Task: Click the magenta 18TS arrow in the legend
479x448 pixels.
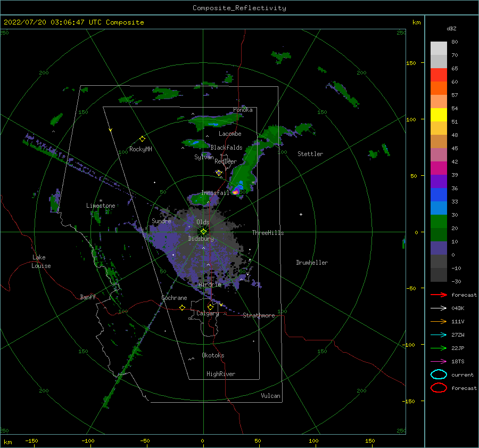Action: (x=439, y=362)
